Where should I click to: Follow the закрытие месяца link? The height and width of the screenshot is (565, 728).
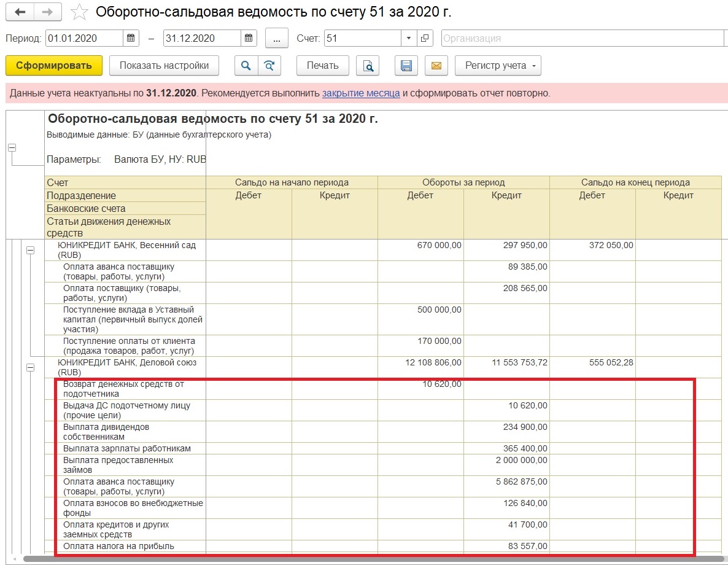coord(361,93)
